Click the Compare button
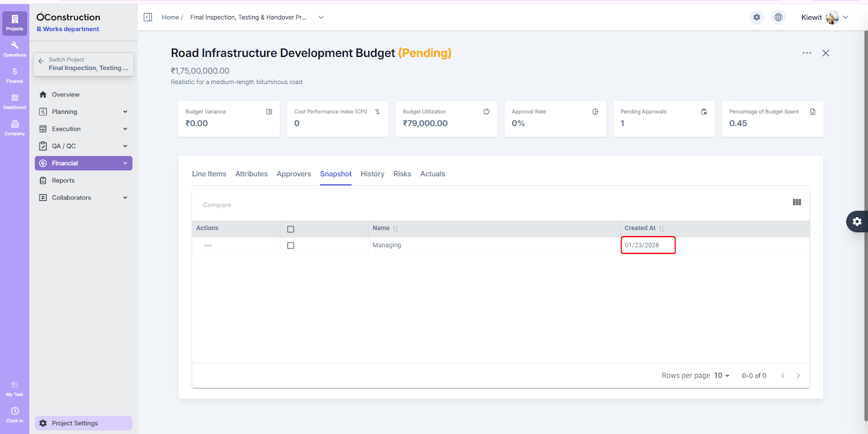Image resolution: width=868 pixels, height=434 pixels. [217, 205]
